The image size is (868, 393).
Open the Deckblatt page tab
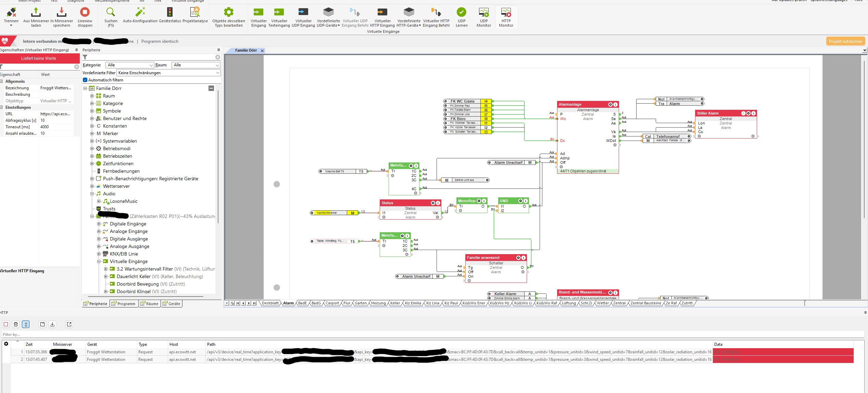(270, 303)
